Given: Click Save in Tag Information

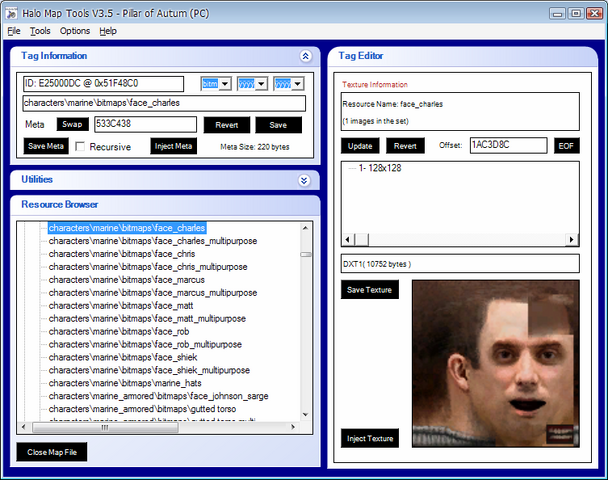Looking at the screenshot, I should tap(278, 125).
